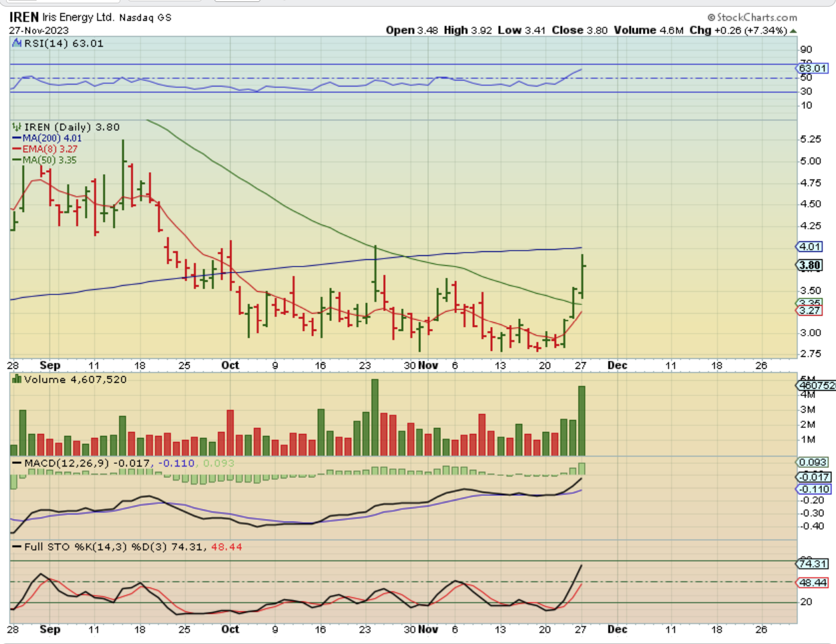Click the -0.017 MACD tag on the MACD axis
This screenshot has width=836, height=644.
point(814,477)
